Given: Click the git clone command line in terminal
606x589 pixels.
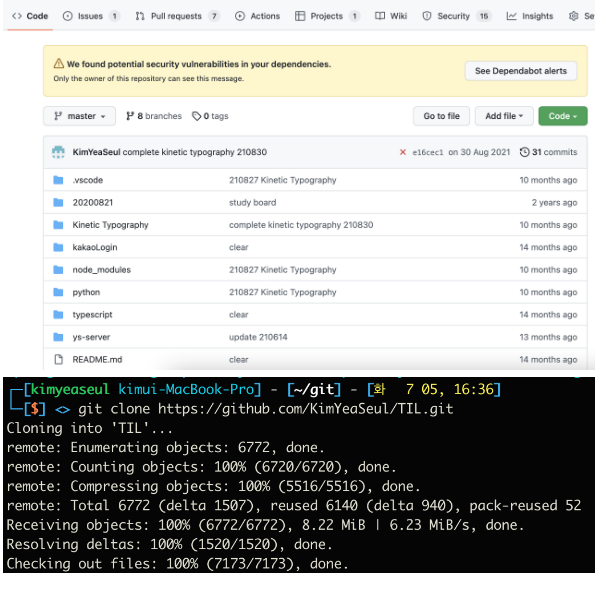Looking at the screenshot, I should pyautogui.click(x=266, y=409).
